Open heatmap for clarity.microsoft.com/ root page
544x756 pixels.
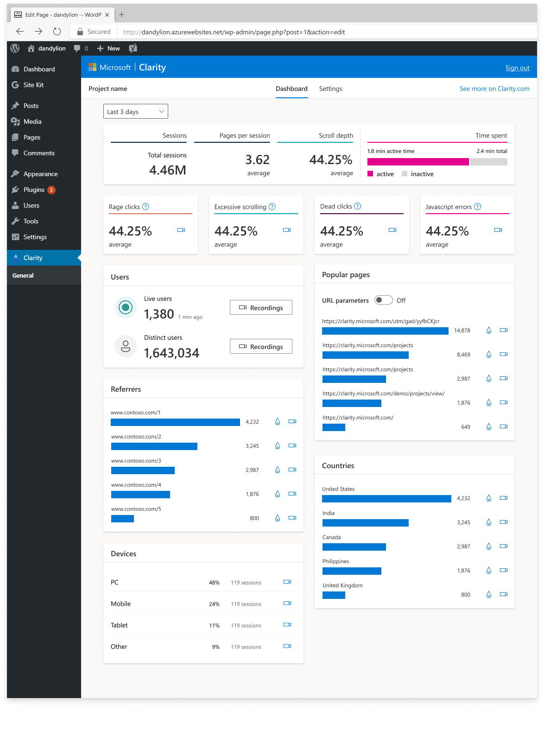(x=488, y=427)
